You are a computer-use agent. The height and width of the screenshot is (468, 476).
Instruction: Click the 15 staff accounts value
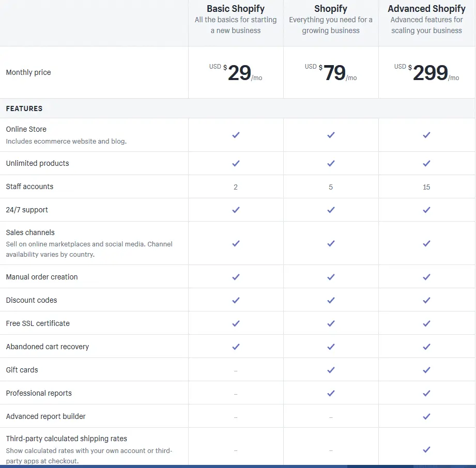[426, 187]
